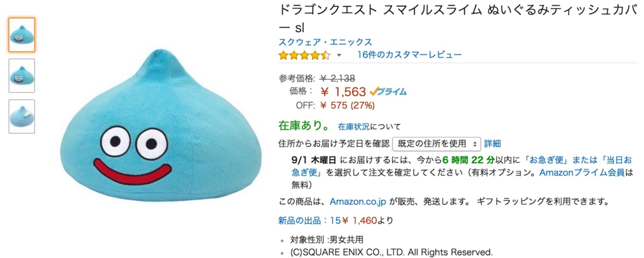The width and height of the screenshot is (644, 258).
Task: Open the 在庫状況 link
Action: 353,126
